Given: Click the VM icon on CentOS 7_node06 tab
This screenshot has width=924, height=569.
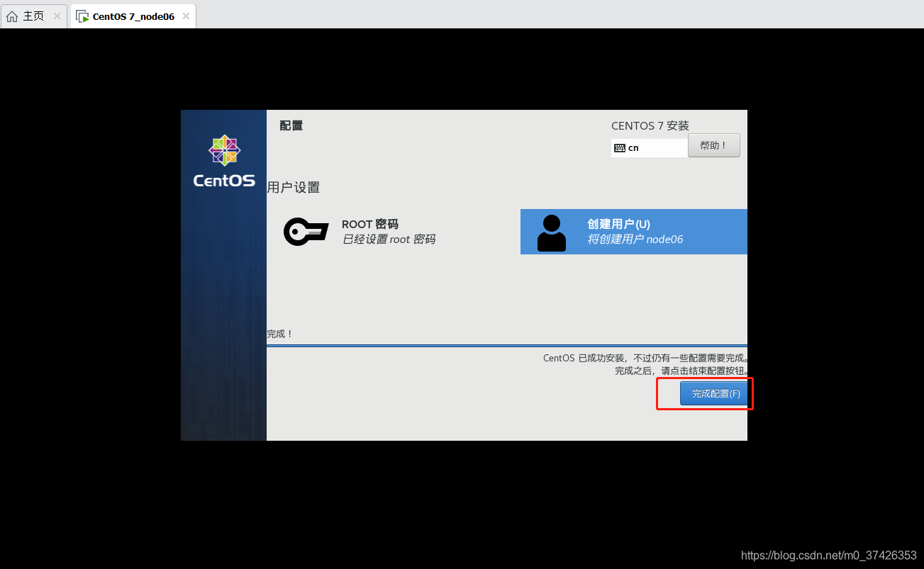Looking at the screenshot, I should click(82, 16).
